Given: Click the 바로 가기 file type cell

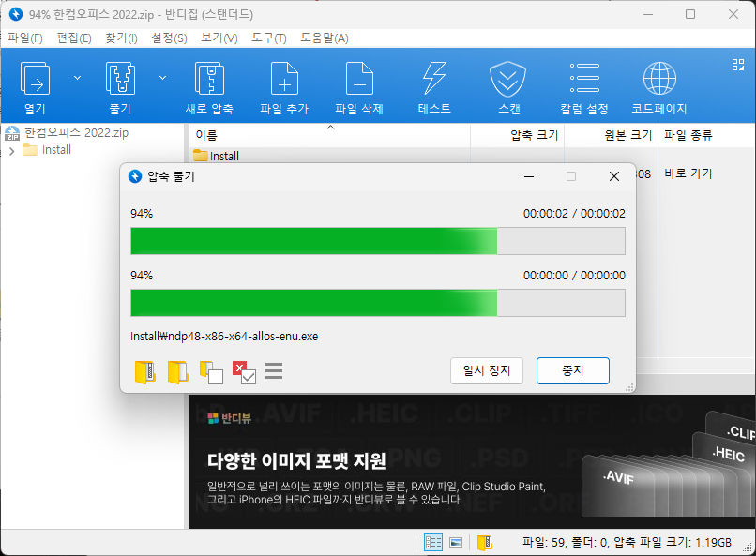Looking at the screenshot, I should pos(688,173).
